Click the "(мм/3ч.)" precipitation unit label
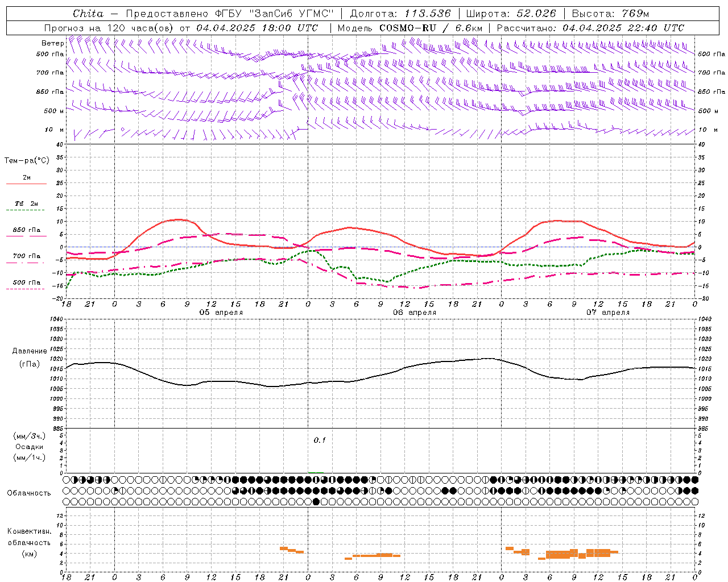728x582 pixels. pyautogui.click(x=30, y=436)
